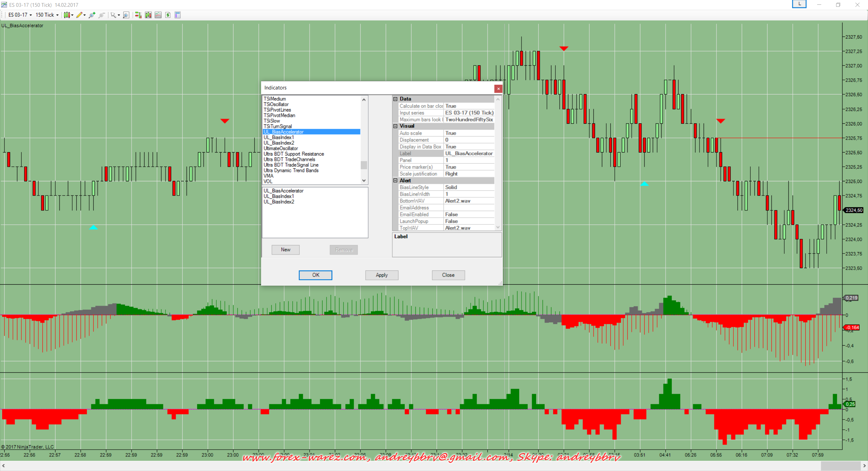
Task: Open the Strategies dollar icon
Action: pyautogui.click(x=168, y=15)
